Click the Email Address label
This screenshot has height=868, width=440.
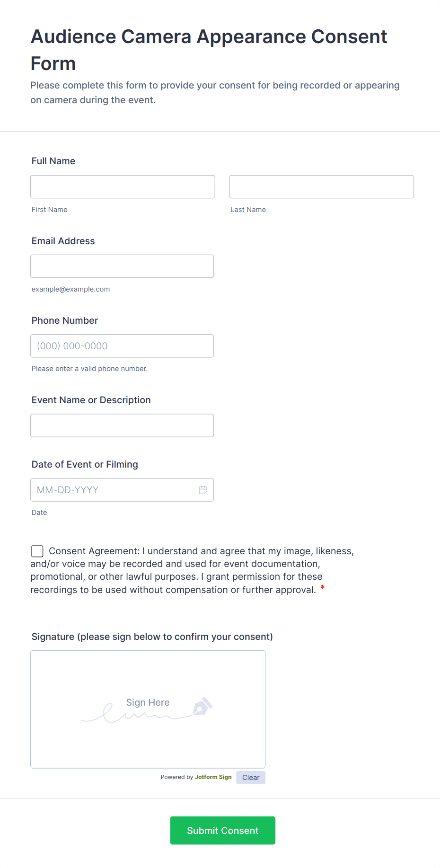pos(63,241)
